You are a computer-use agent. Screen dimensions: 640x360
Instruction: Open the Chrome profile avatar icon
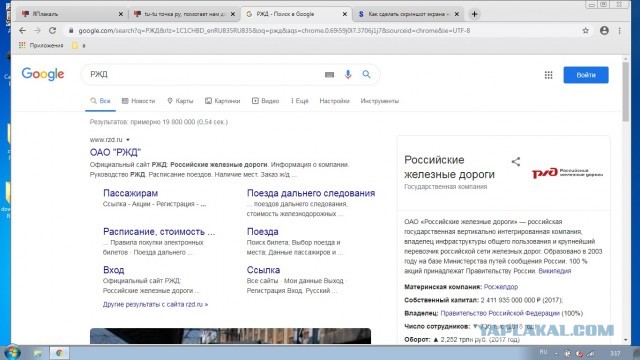tap(604, 31)
